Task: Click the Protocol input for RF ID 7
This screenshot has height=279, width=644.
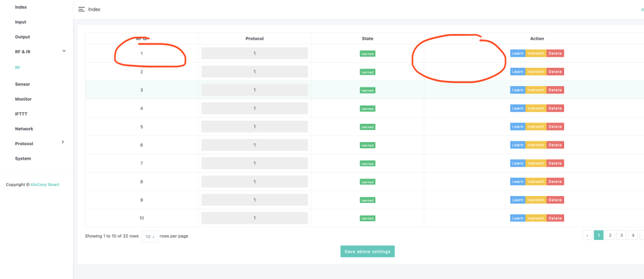Action: tap(255, 163)
